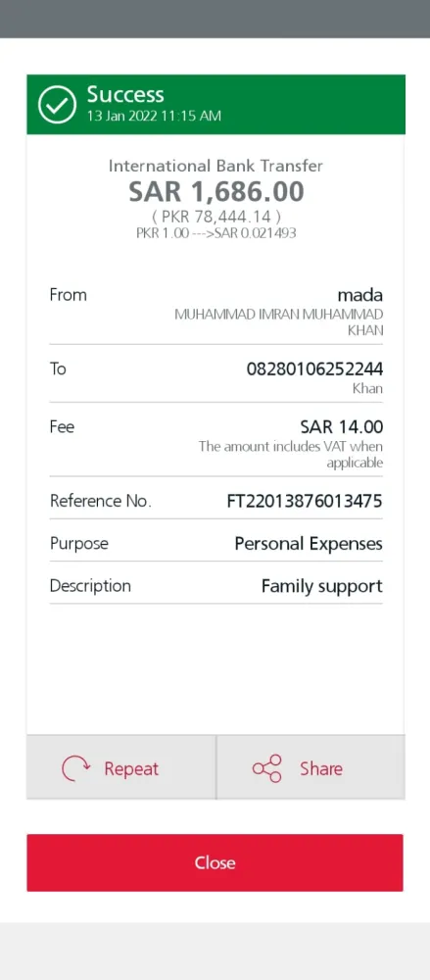Share the transfer receipt
Image resolution: width=430 pixels, height=980 pixels.
(311, 767)
